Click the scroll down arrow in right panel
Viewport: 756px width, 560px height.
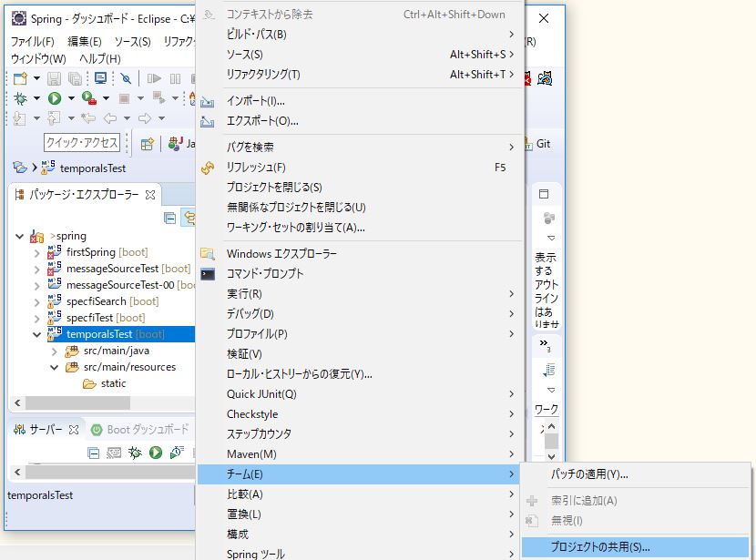(552, 456)
